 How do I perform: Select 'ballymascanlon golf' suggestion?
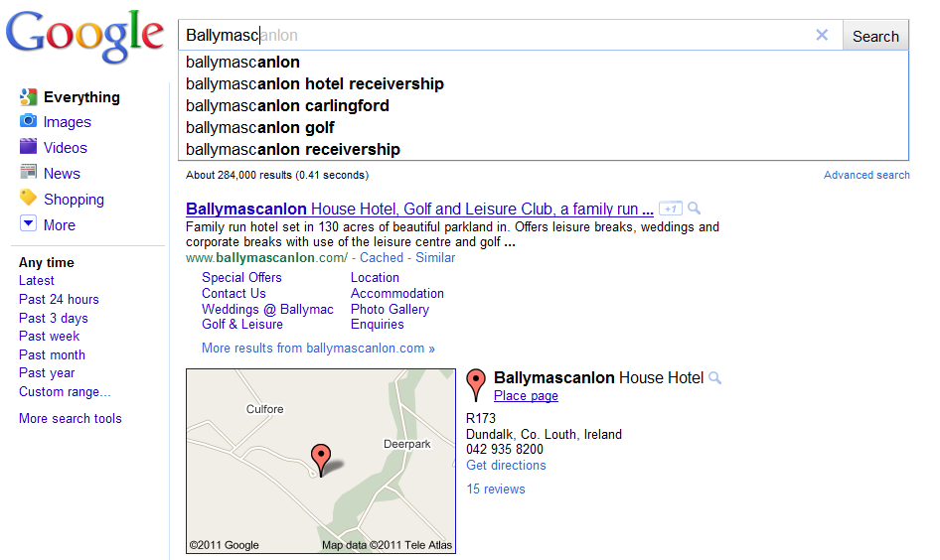pyautogui.click(x=544, y=127)
